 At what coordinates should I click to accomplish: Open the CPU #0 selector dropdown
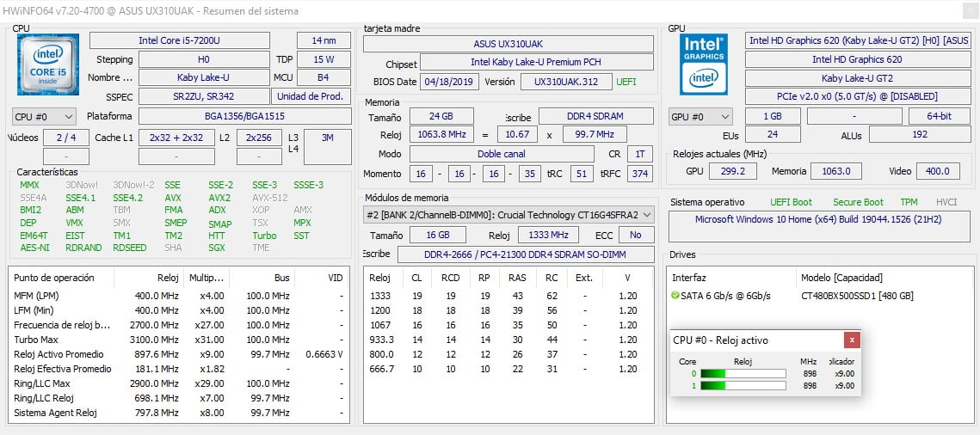tap(44, 116)
